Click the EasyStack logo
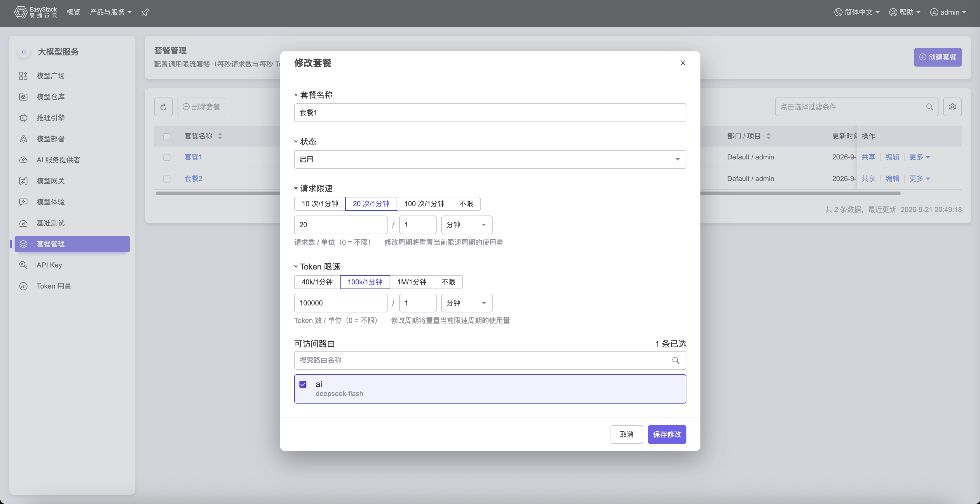This screenshot has width=980, height=504. point(35,12)
